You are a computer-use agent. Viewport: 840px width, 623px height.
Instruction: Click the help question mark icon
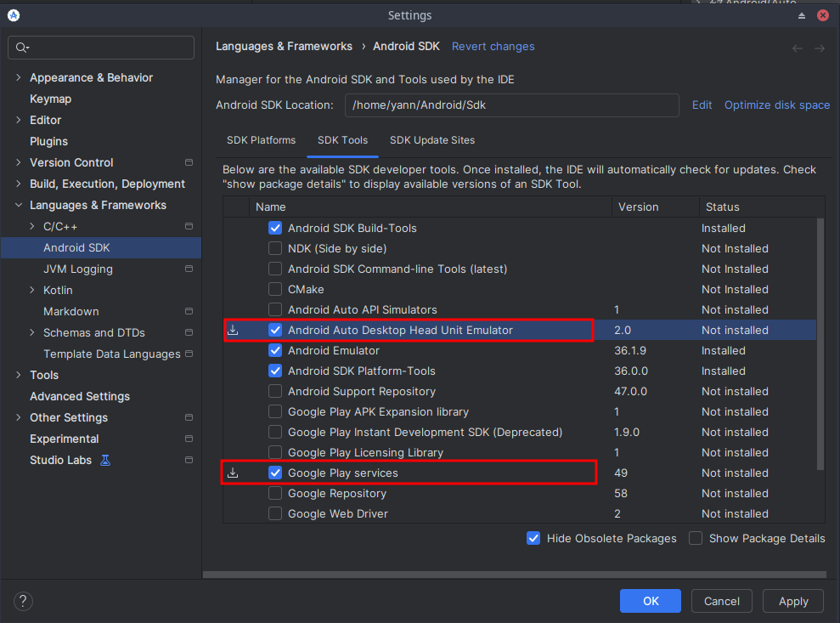[x=23, y=601]
